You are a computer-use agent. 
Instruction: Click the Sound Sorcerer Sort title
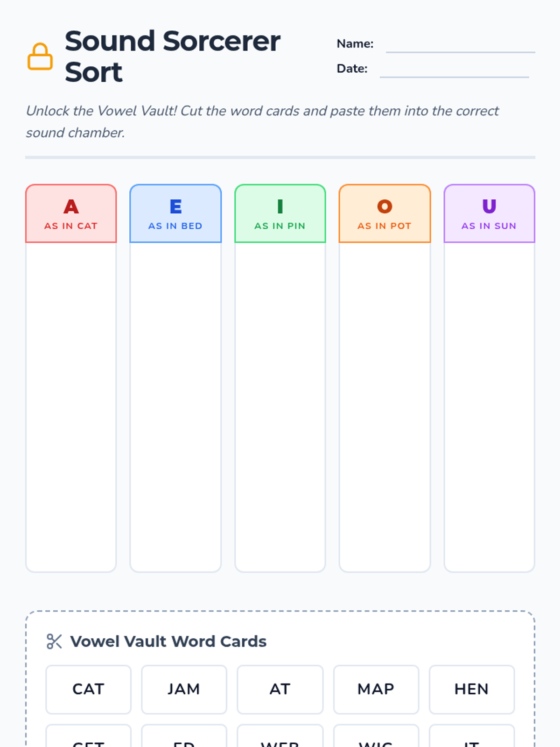click(173, 56)
